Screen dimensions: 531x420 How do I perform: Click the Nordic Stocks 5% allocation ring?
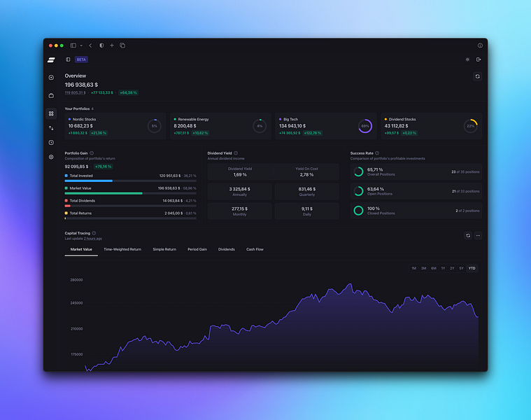coord(155,126)
